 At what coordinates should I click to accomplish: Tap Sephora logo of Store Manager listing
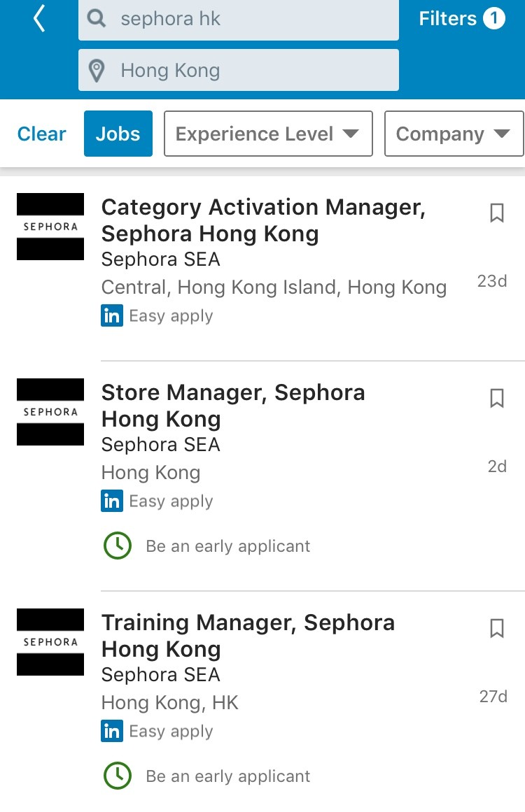[50, 412]
